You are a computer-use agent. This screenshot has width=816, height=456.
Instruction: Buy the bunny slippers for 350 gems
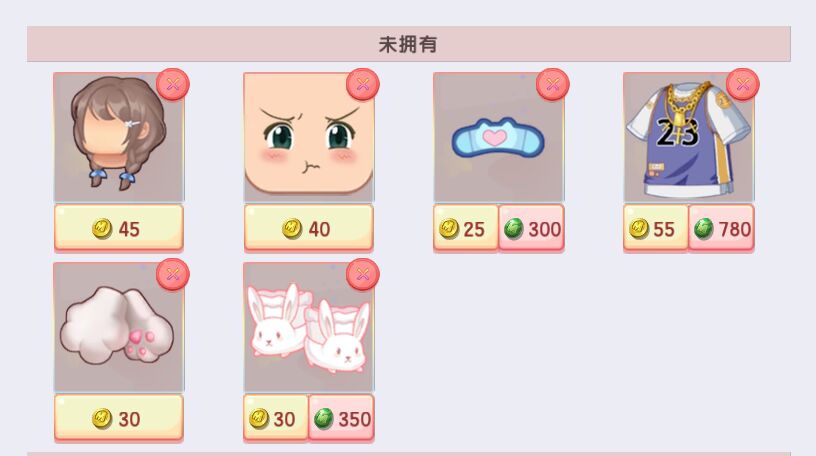[341, 418]
